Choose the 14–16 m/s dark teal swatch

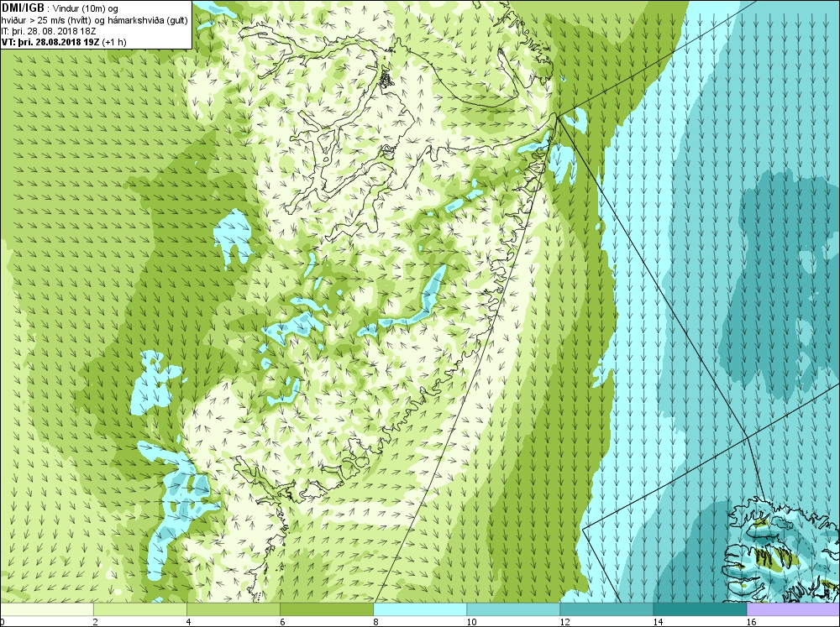click(700, 609)
